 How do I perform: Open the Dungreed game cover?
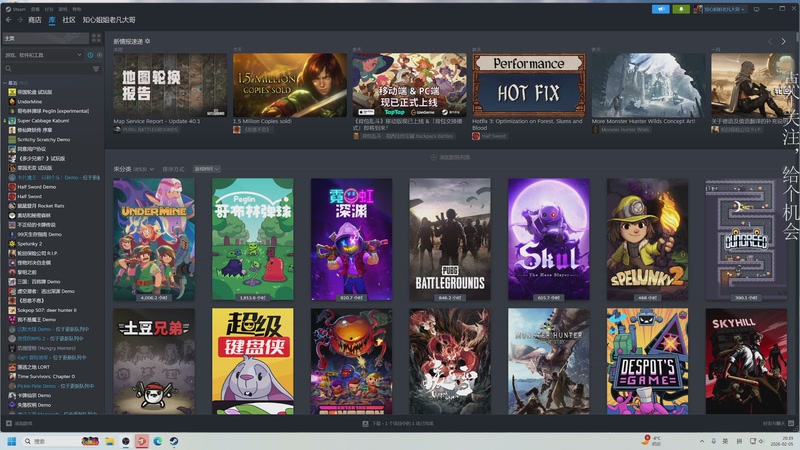[746, 239]
